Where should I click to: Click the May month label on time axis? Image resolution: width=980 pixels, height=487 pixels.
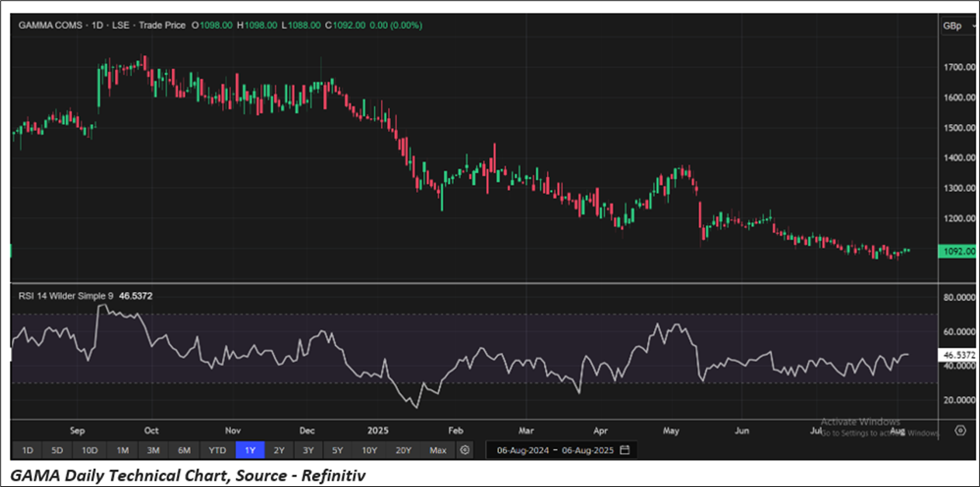672,430
